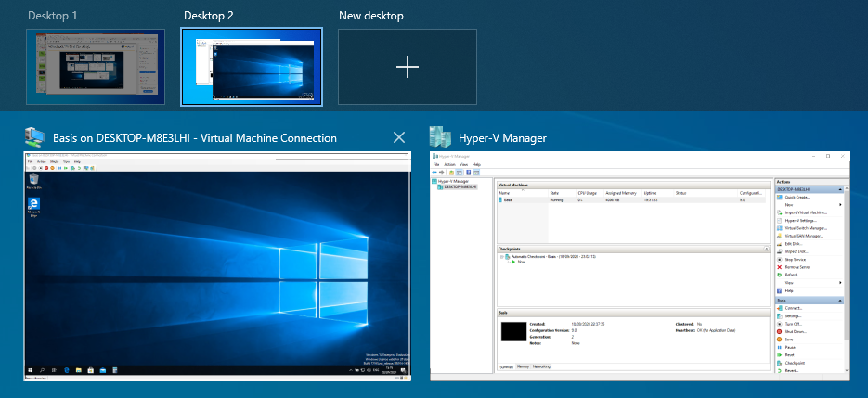The image size is (868, 398).
Task: Select DESKTOP-M8E3LHI node in left tree
Action: pos(458,187)
